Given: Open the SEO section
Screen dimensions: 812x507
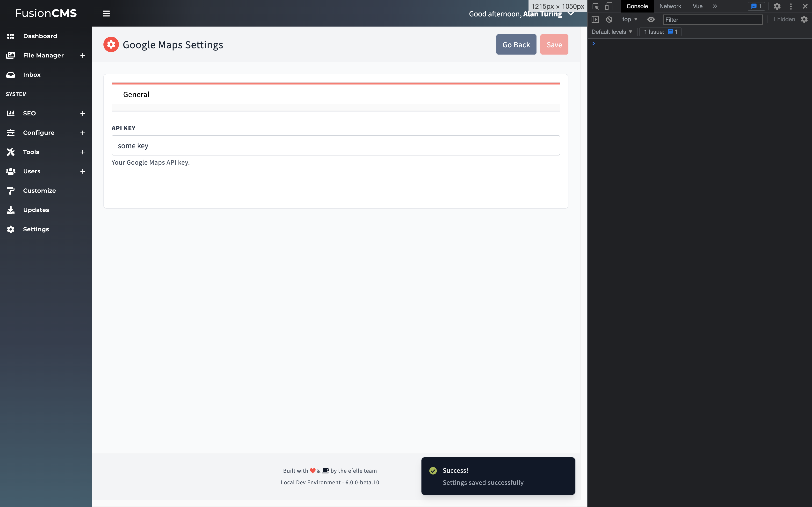Looking at the screenshot, I should (29, 113).
